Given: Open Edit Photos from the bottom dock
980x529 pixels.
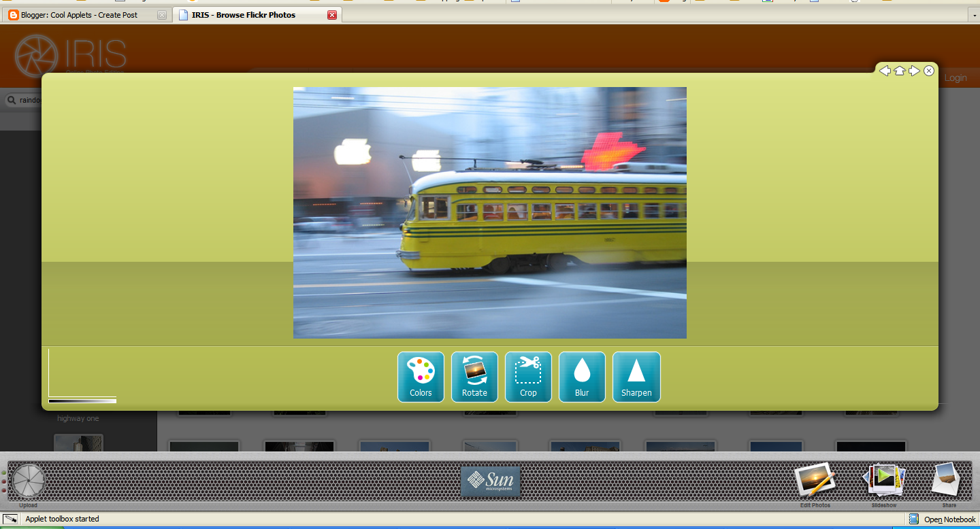Looking at the screenshot, I should tap(815, 481).
